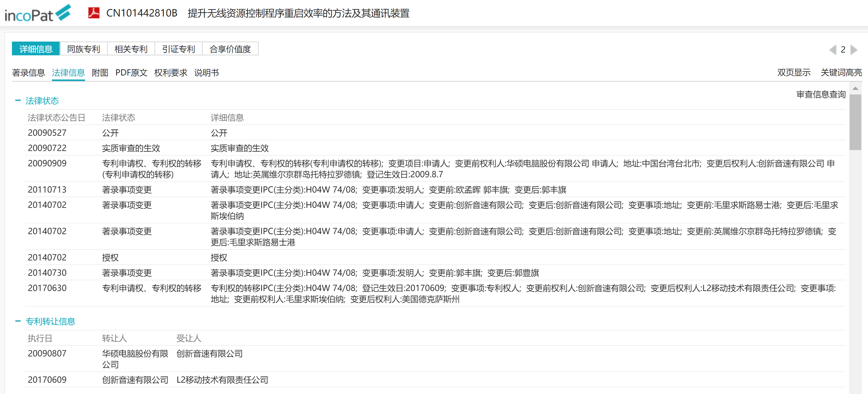Switch to 著录信息 sub-tab
868x394 pixels.
pyautogui.click(x=28, y=73)
